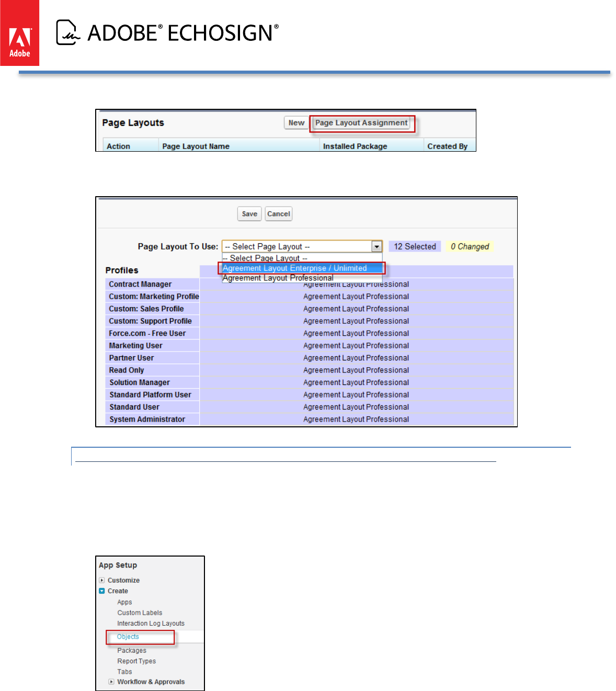Expand the Customize tree node arrow
Screen dimensions: 616x691
(102, 580)
